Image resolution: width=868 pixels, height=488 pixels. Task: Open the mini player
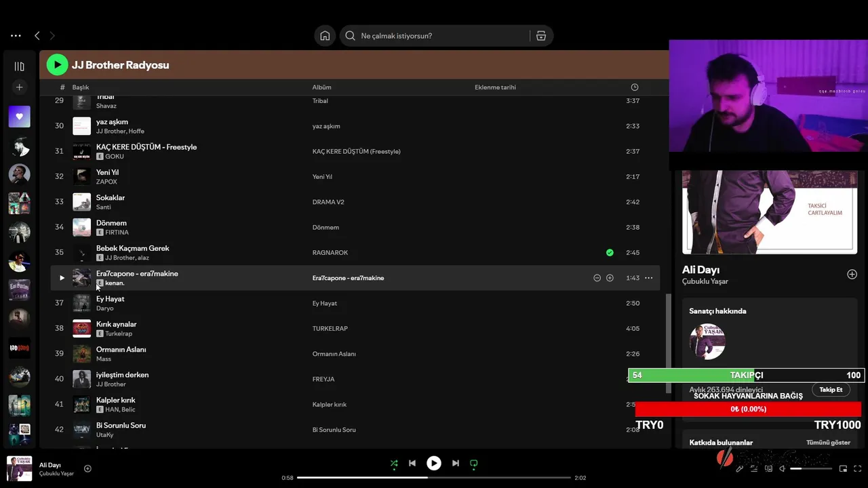pyautogui.click(x=843, y=468)
